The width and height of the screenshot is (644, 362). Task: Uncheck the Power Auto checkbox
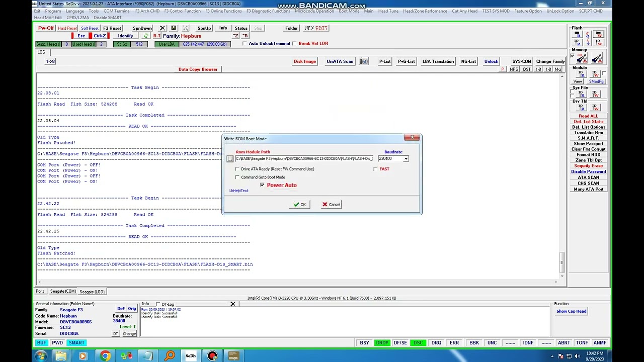pyautogui.click(x=262, y=185)
